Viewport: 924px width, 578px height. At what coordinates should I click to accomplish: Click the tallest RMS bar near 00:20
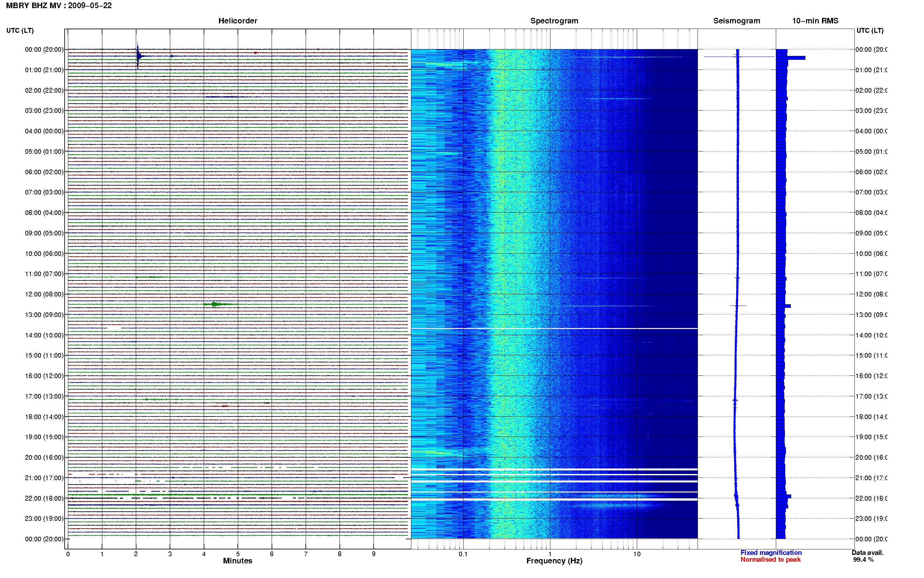pyautogui.click(x=791, y=58)
